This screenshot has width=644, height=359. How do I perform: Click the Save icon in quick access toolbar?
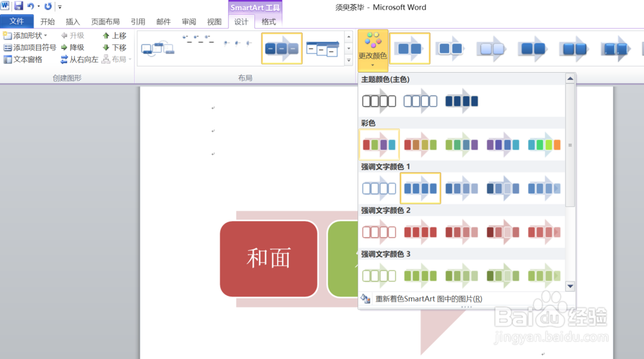coord(19,6)
